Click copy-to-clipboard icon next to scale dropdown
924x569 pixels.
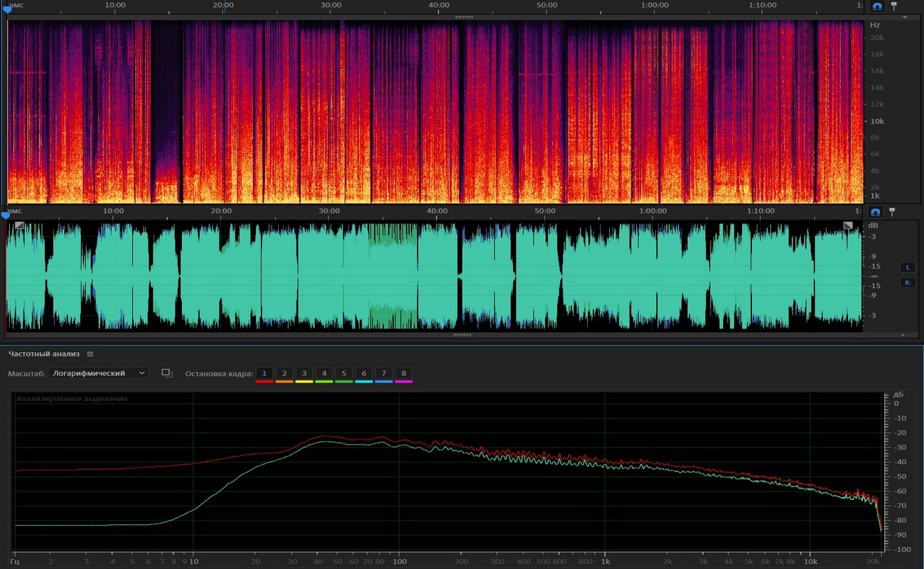[x=167, y=373]
